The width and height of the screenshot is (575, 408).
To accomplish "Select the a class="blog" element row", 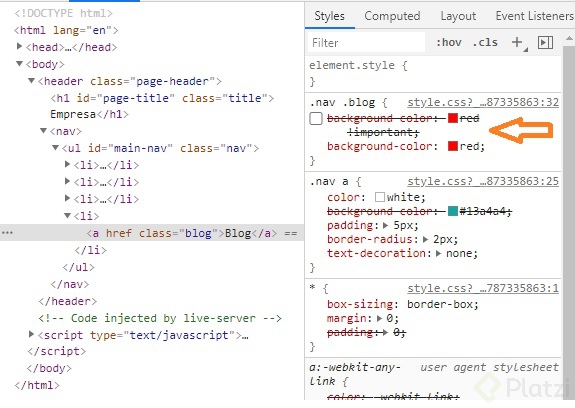I will pos(152,233).
